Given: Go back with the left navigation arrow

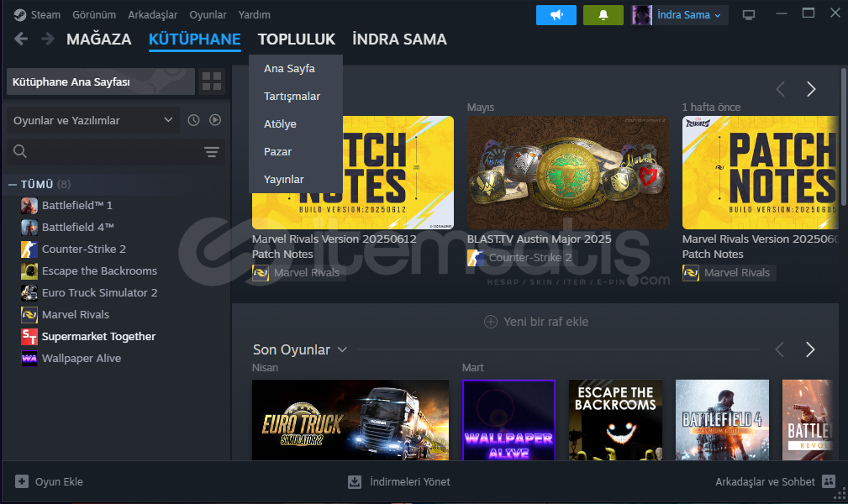Looking at the screenshot, I should [x=21, y=39].
